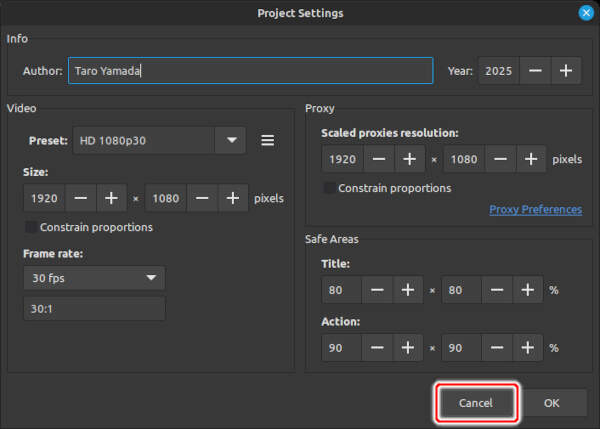600x429 pixels.
Task: Select the 30:1 frame rate ratio field
Action: coord(94,309)
